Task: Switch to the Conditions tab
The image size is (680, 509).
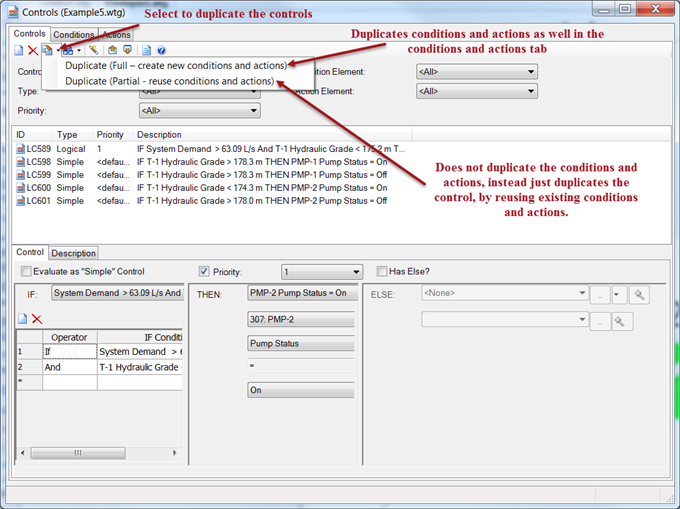Action: tap(74, 34)
